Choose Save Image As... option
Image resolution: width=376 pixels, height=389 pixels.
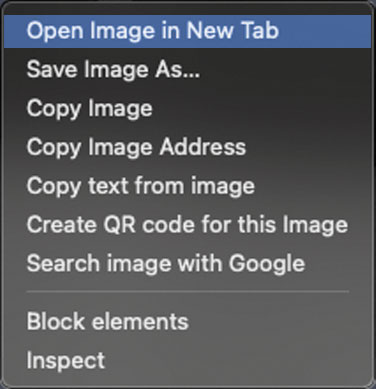[188, 70]
